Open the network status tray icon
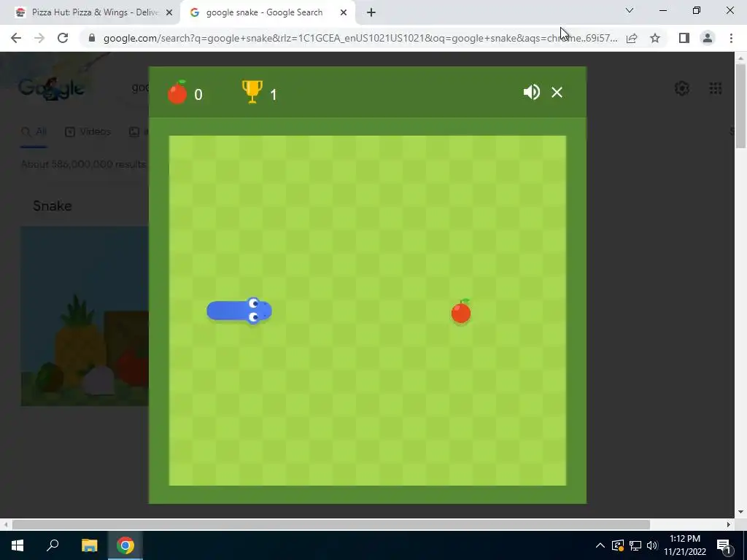This screenshot has width=747, height=560. point(635,545)
